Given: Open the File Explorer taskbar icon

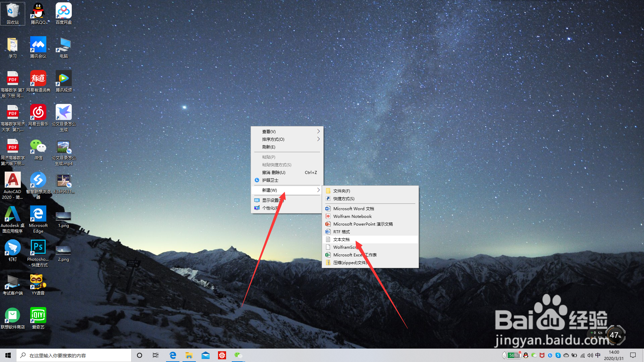Looking at the screenshot, I should 189,355.
